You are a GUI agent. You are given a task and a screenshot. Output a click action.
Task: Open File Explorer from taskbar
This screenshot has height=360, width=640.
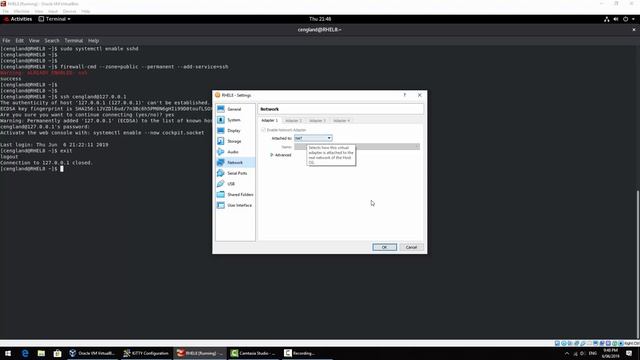[x=41, y=353]
